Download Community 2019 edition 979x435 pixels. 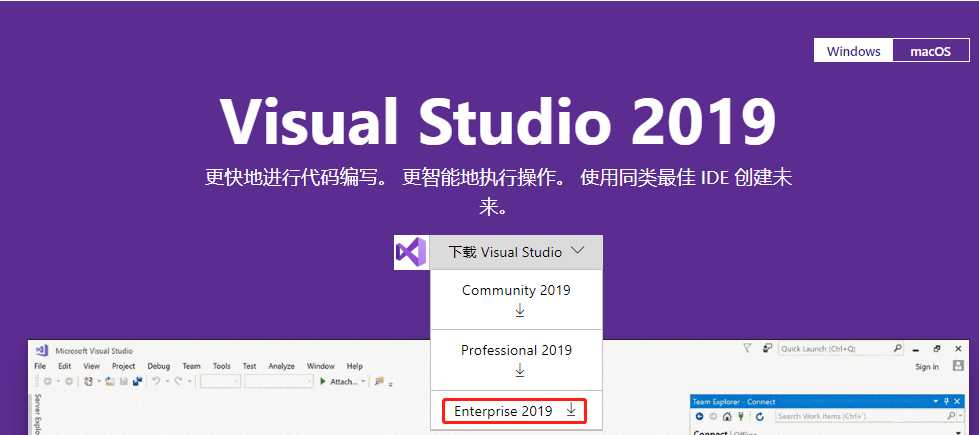516,300
